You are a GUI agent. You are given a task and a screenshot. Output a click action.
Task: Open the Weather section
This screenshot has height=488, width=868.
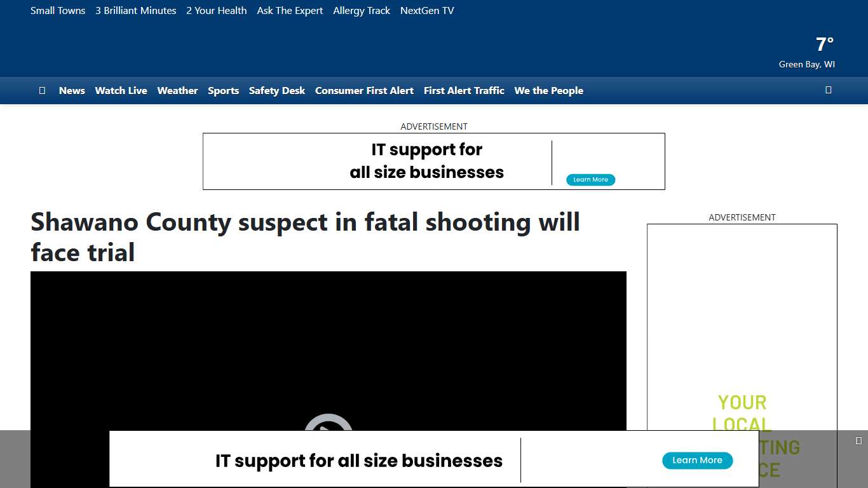click(177, 91)
